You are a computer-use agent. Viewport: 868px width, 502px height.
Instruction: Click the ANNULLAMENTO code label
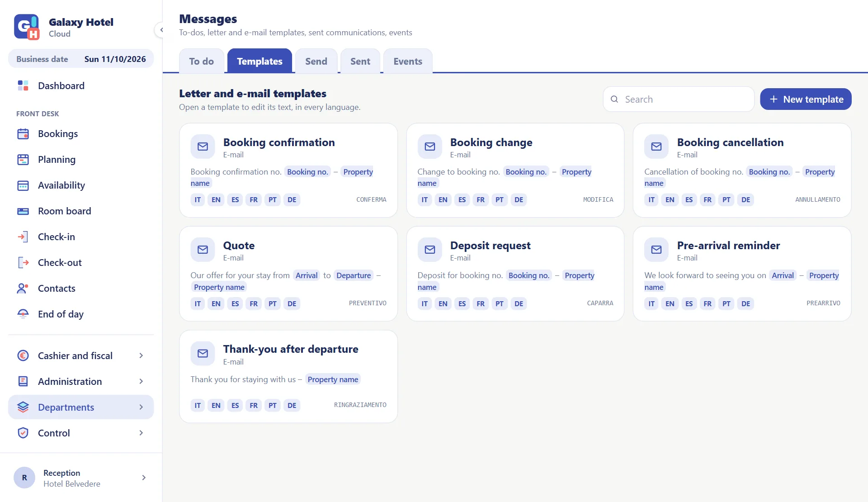(x=817, y=199)
